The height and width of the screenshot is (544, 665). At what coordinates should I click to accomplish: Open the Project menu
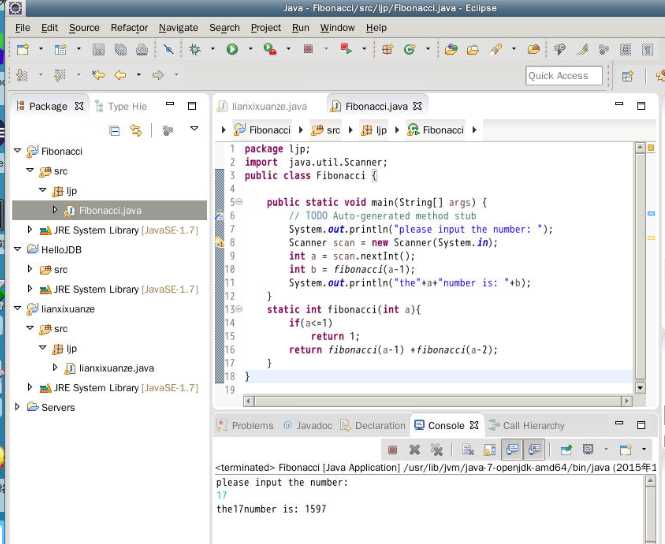click(x=266, y=28)
